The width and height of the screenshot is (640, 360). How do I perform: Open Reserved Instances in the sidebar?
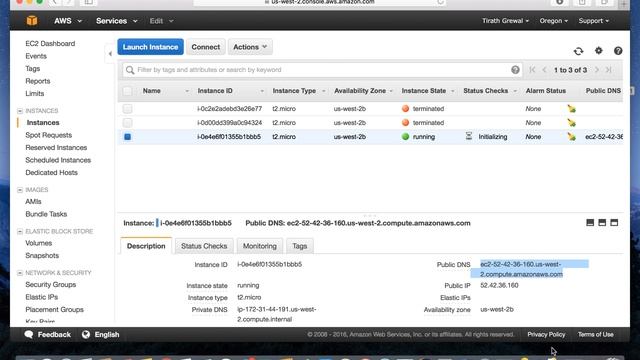click(x=56, y=148)
